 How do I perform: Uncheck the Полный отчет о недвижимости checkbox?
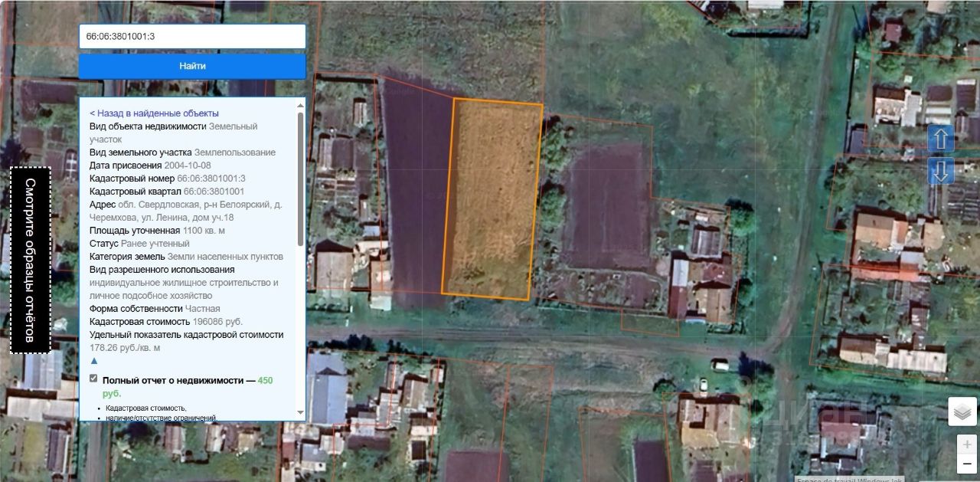tap(93, 378)
